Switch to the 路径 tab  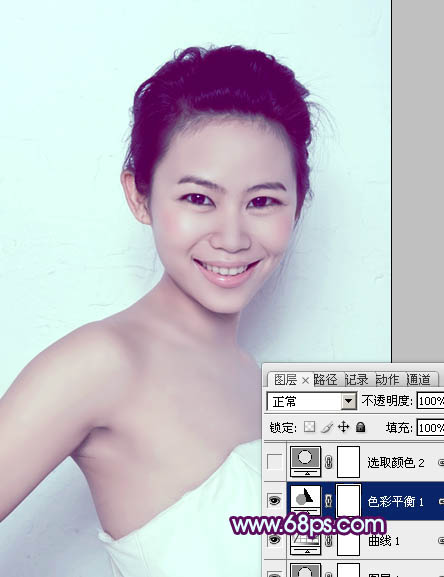(x=326, y=379)
